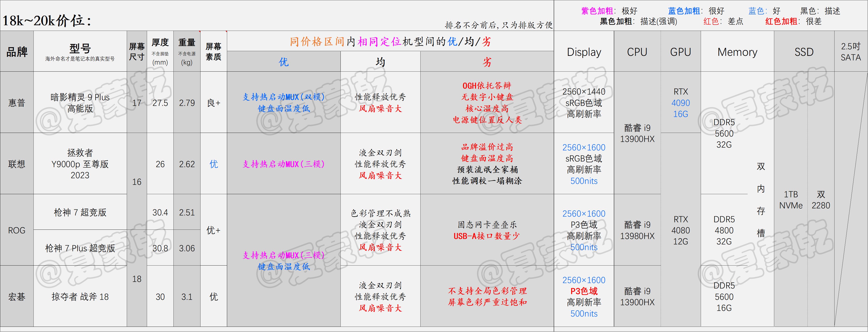Select screen size value 17

137,103
